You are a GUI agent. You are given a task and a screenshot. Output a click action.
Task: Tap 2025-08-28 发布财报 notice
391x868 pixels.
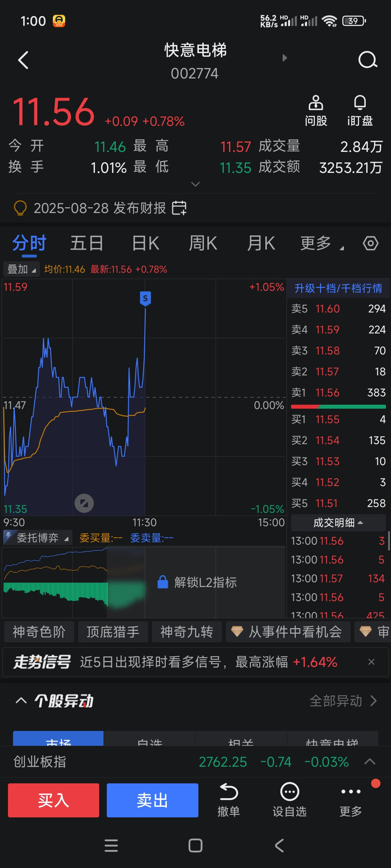pyautogui.click(x=100, y=208)
